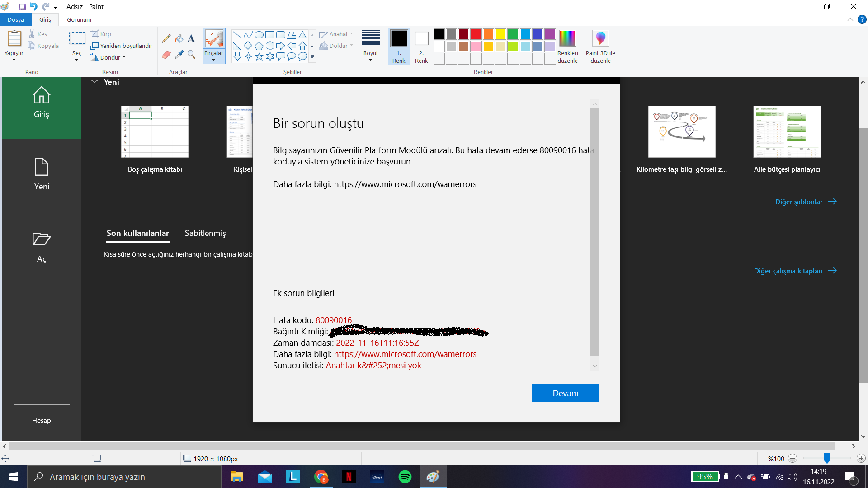Image resolution: width=868 pixels, height=488 pixels.
Task: Select the Text tool
Action: click(191, 39)
